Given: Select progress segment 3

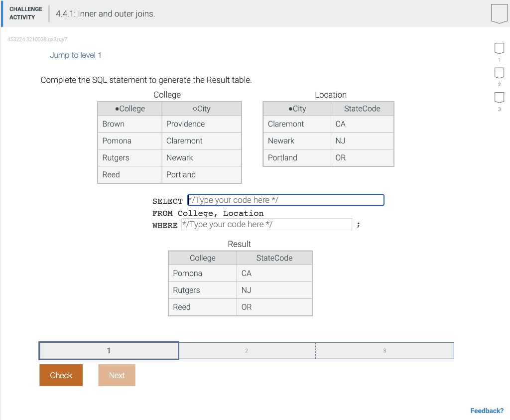Looking at the screenshot, I should coord(384,350).
